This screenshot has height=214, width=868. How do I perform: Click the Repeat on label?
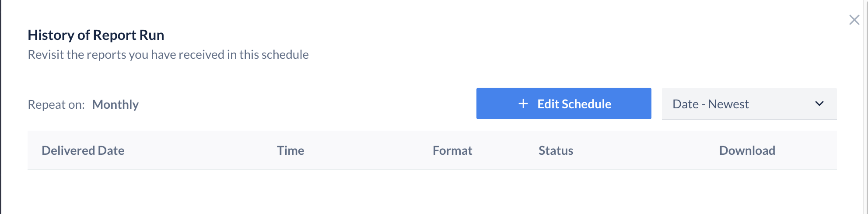tap(56, 104)
